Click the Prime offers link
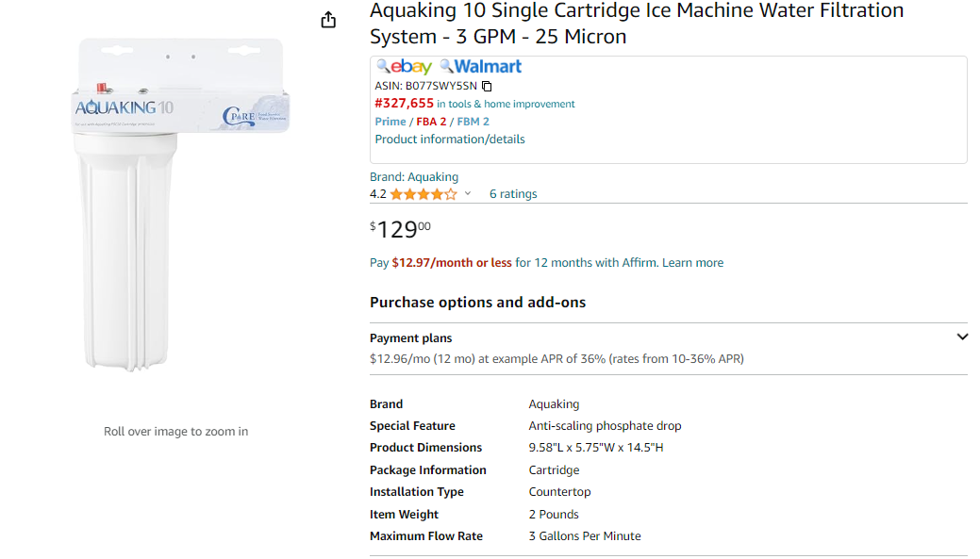The height and width of the screenshot is (559, 980). coord(390,122)
